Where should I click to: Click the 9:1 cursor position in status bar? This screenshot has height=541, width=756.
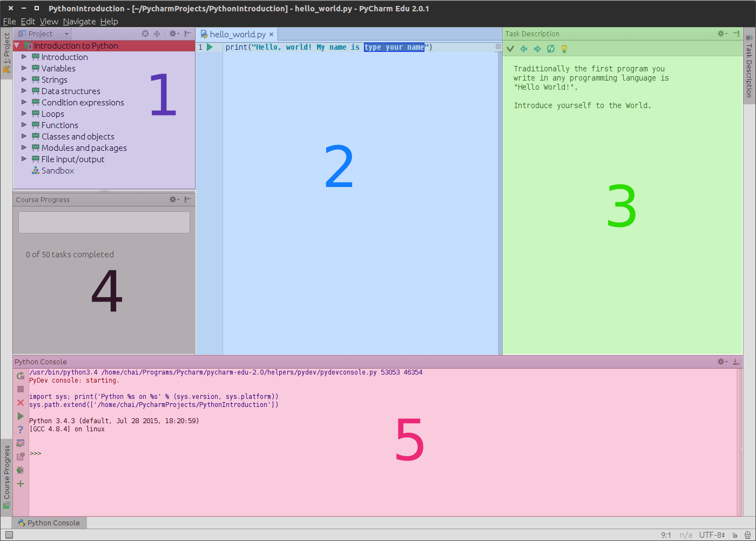pyautogui.click(x=666, y=535)
